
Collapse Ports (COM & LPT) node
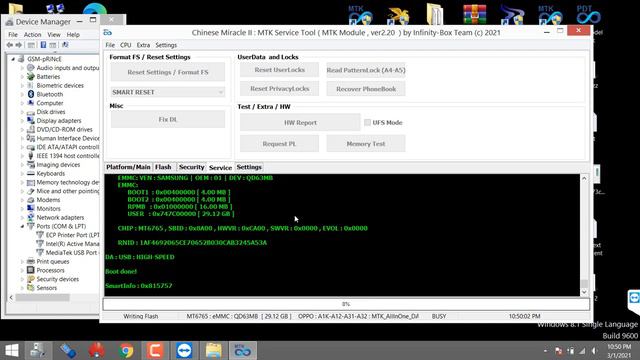pyautogui.click(x=22, y=226)
